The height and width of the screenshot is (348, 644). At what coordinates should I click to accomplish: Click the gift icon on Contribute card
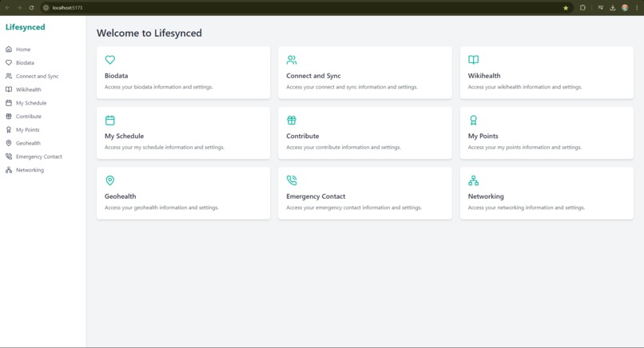(292, 121)
